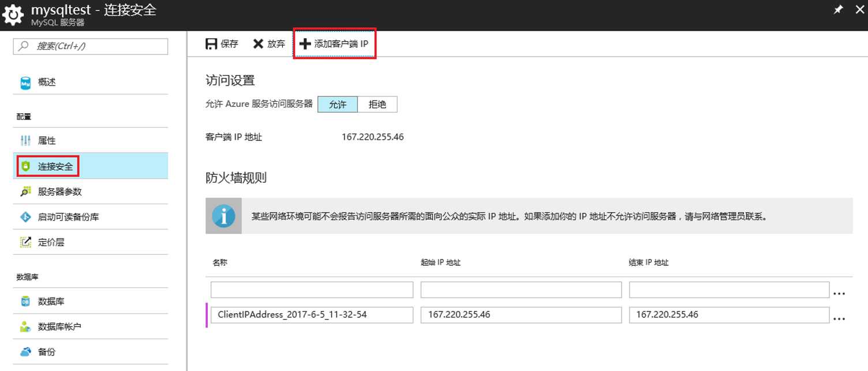Click the 访问设置 section heading
Viewport: 868px width, 371px height.
point(230,80)
